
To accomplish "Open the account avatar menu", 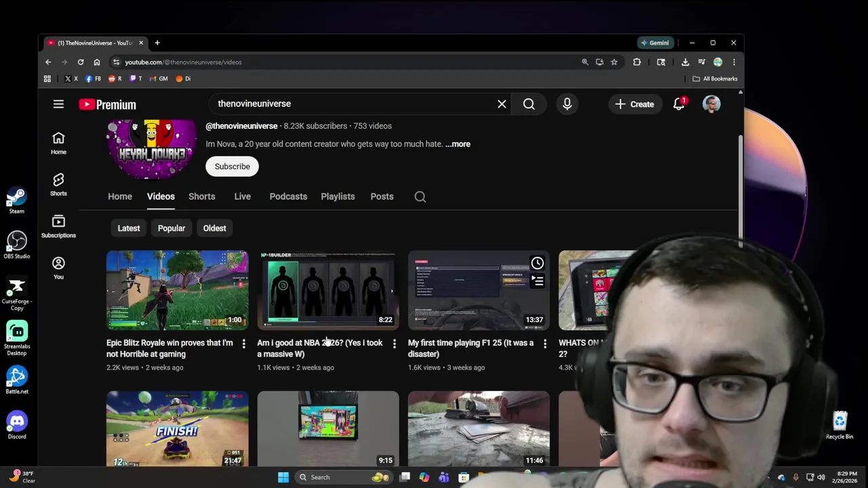I will [x=711, y=104].
